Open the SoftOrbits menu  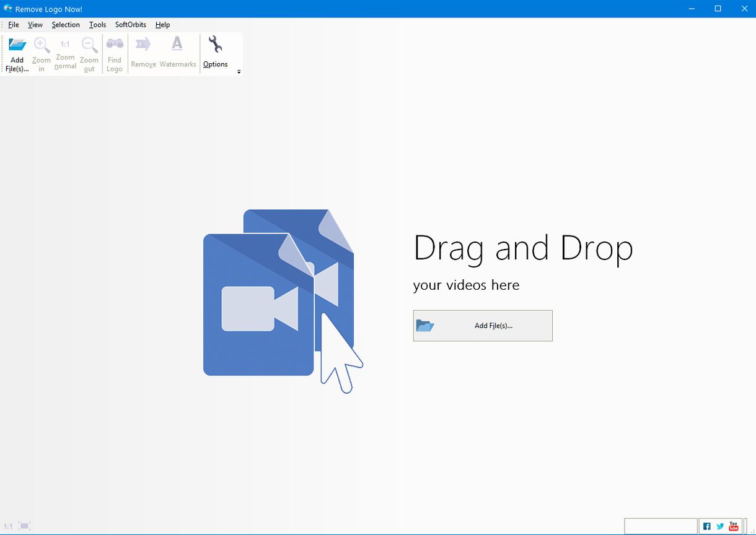coord(131,25)
